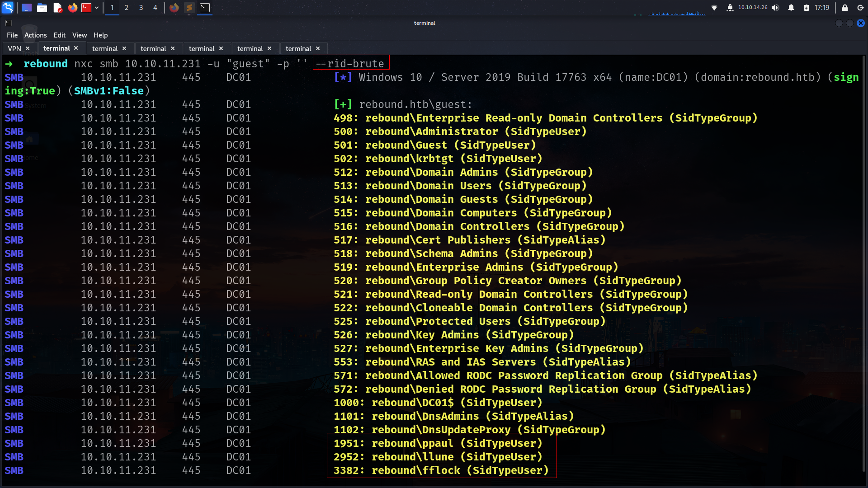Minimize the terminal window
The height and width of the screenshot is (488, 868).
(x=839, y=23)
